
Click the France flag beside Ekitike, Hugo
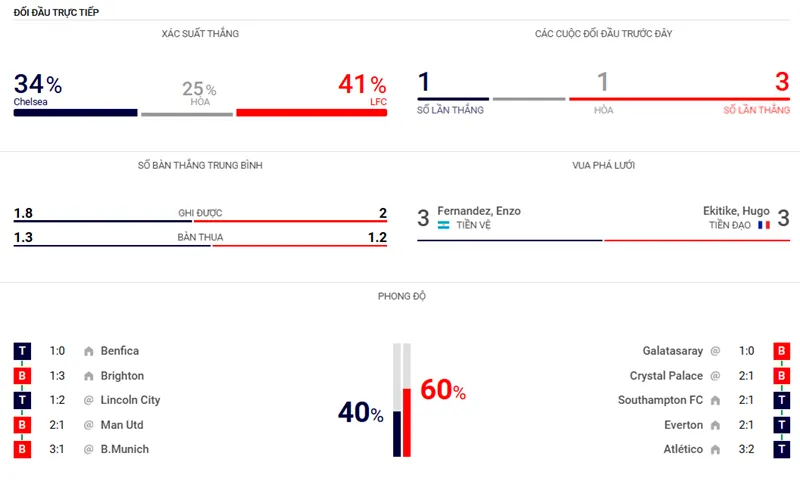[764, 226]
